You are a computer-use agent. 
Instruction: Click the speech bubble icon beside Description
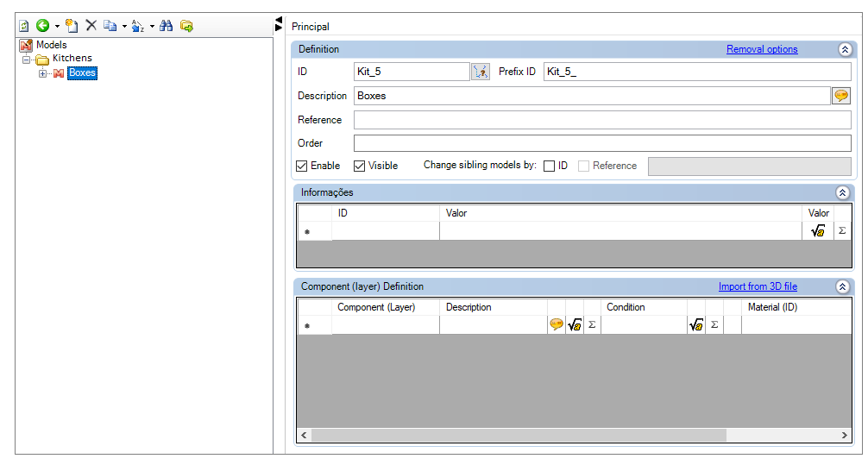click(x=841, y=96)
